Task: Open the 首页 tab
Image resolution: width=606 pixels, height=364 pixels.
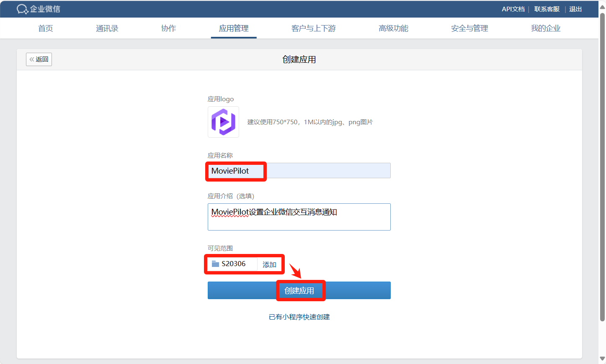Action: click(46, 28)
